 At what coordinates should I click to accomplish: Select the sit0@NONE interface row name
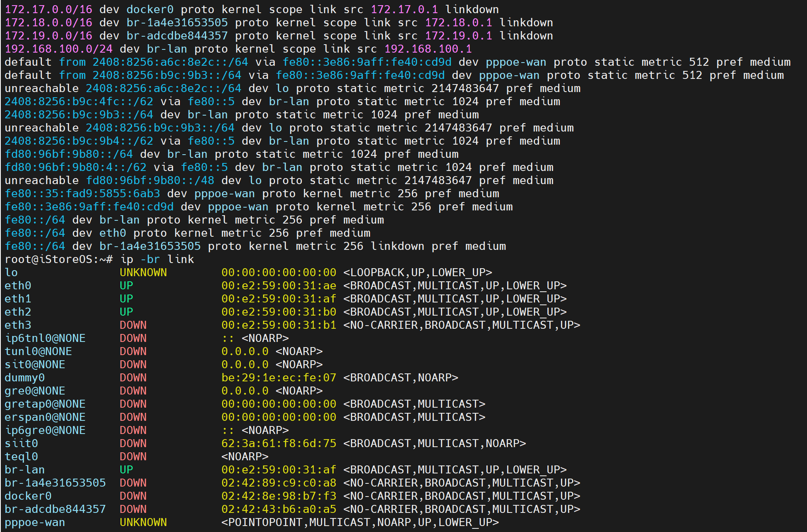click(x=35, y=364)
